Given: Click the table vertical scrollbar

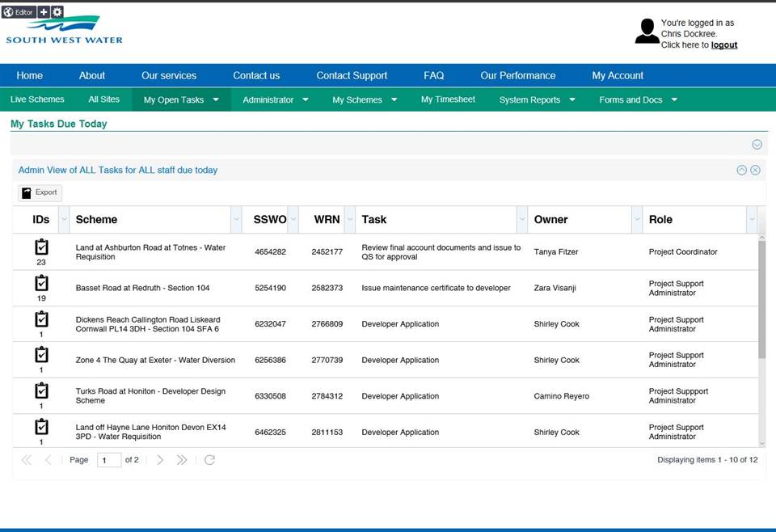Looking at the screenshot, I should tap(761, 299).
